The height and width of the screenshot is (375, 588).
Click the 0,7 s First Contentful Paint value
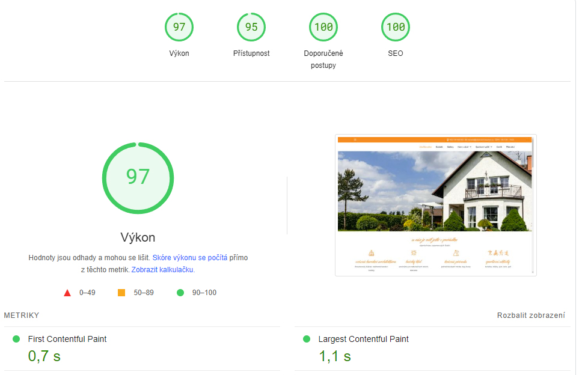44,356
